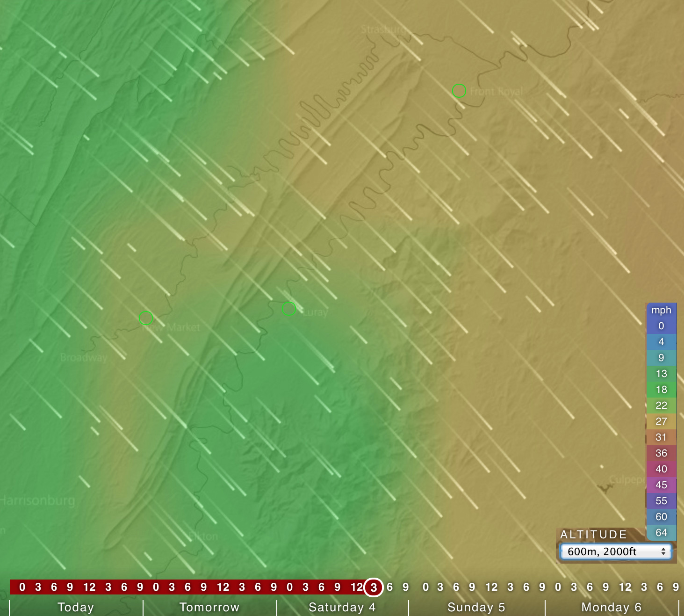Image resolution: width=684 pixels, height=616 pixels.
Task: Click the up/down arrows on Altitude selector
Action: pos(663,552)
